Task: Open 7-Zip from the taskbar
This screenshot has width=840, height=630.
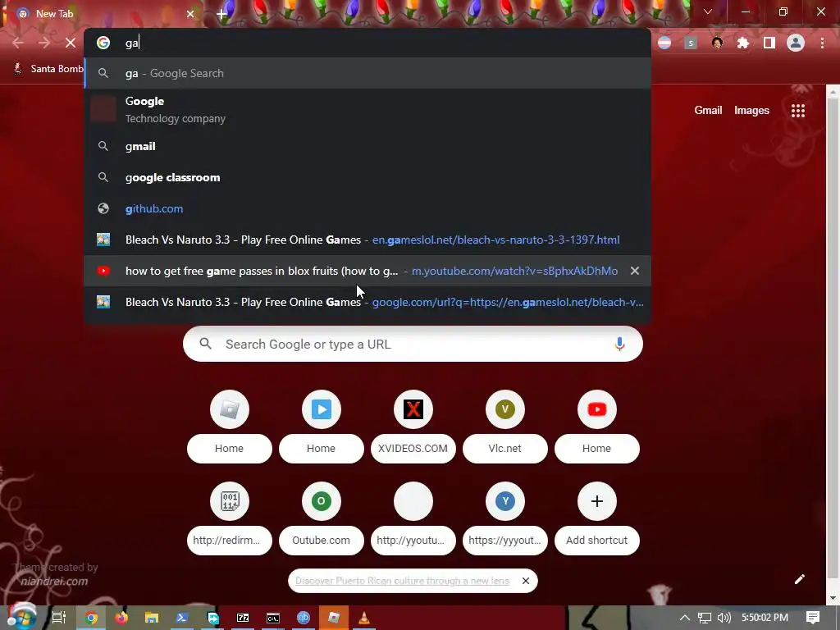Action: (243, 618)
